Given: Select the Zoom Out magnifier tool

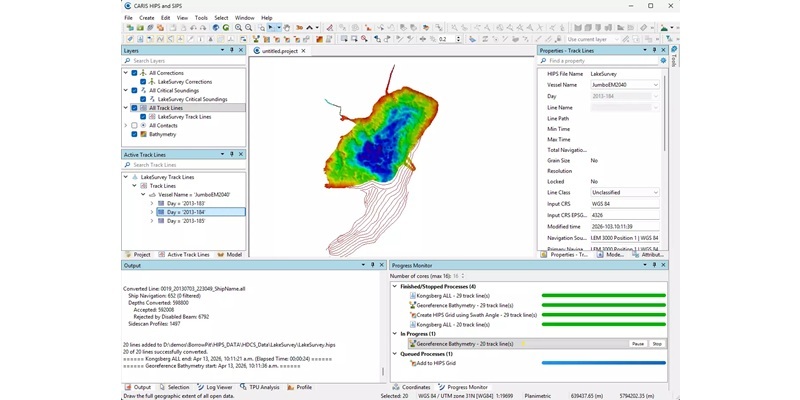Looking at the screenshot, I should pos(248,28).
